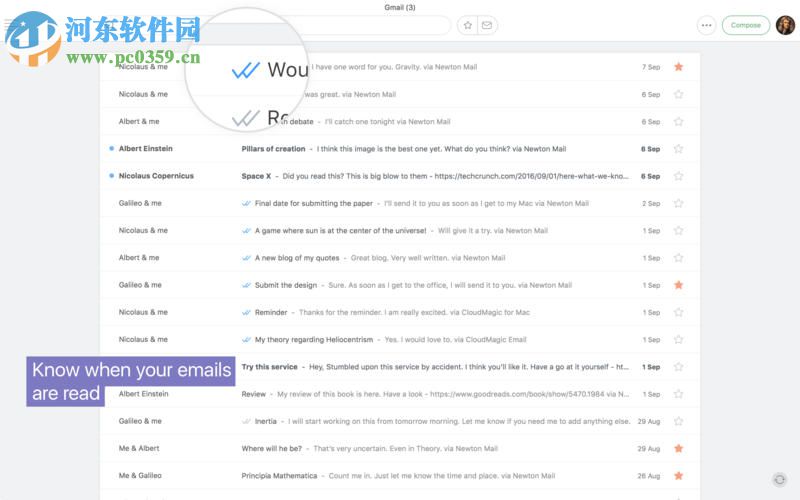This screenshot has width=800, height=500.
Task: Open the Space X email subject
Action: point(256,176)
